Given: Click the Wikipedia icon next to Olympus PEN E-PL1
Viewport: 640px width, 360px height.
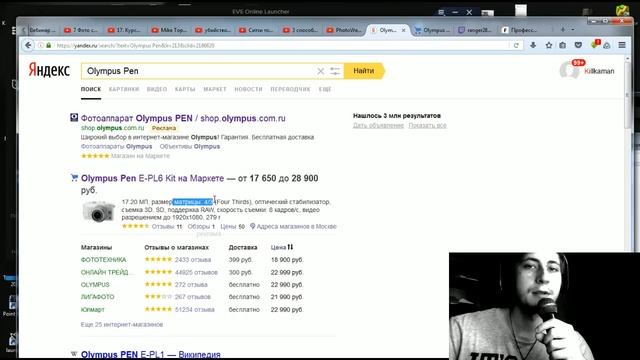Looking at the screenshot, I should click(74, 354).
